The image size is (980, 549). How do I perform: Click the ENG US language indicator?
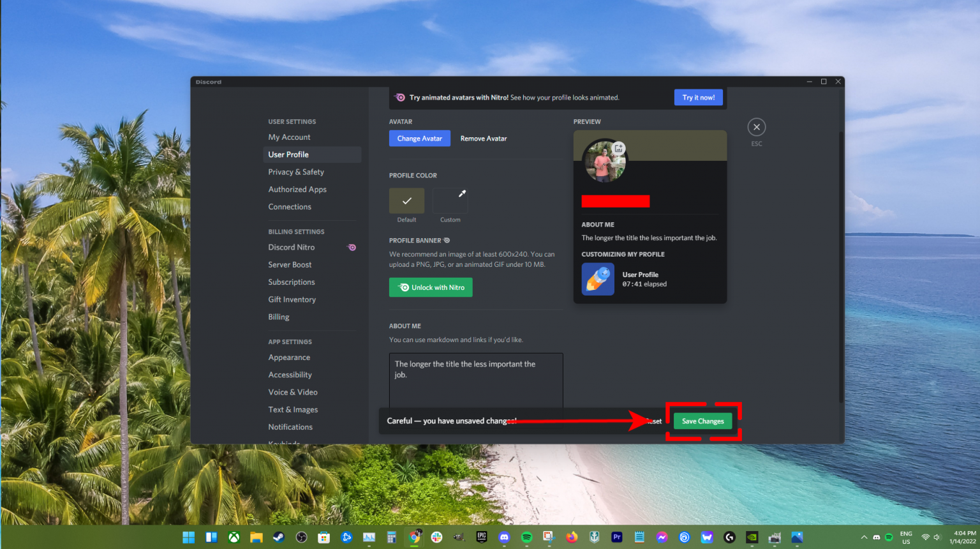pos(906,538)
